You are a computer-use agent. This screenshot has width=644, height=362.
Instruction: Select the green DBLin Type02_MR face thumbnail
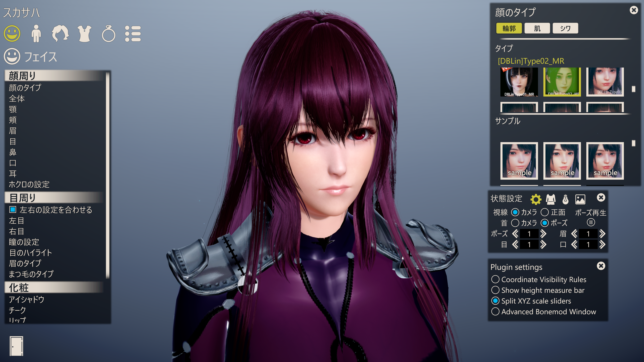click(562, 82)
